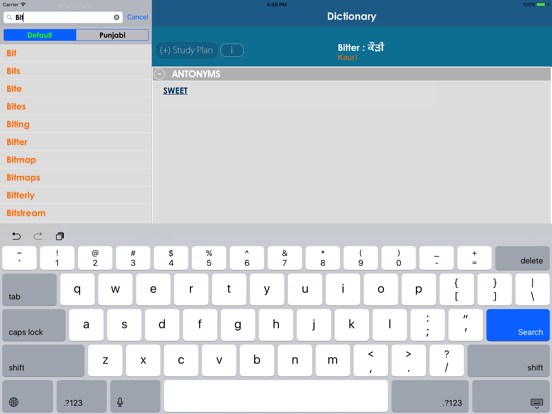Tap the letter p key
This screenshot has height=414, width=552.
(419, 290)
